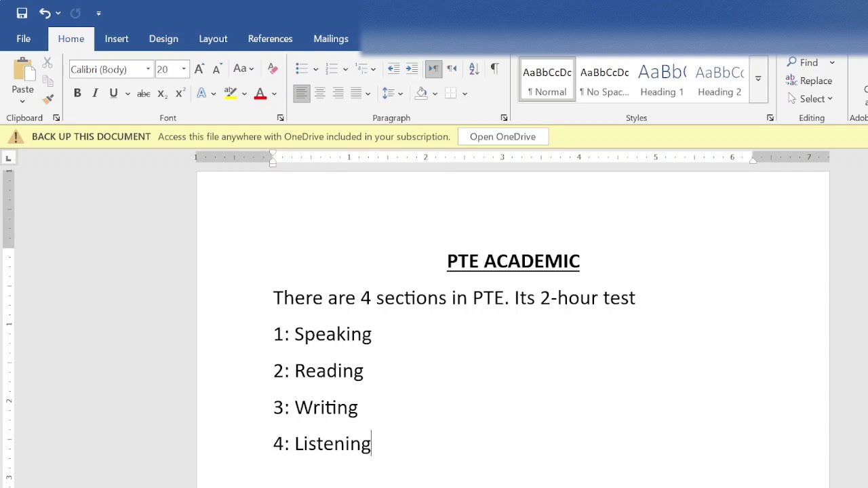The image size is (868, 488).
Task: Open the Layout tab
Action: (x=213, y=39)
